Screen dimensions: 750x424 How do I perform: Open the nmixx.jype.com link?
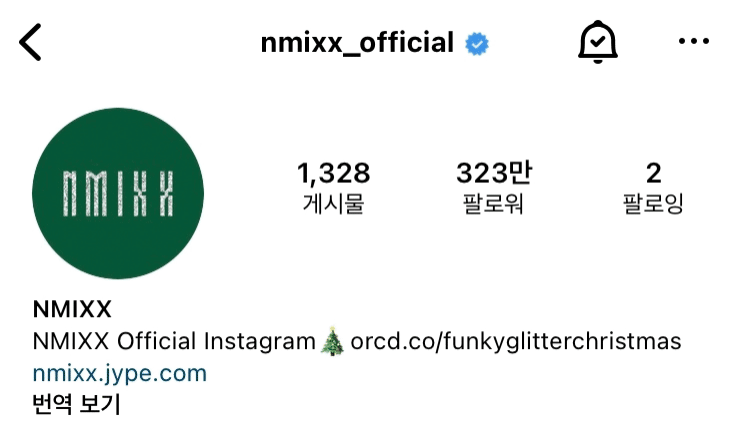point(120,374)
